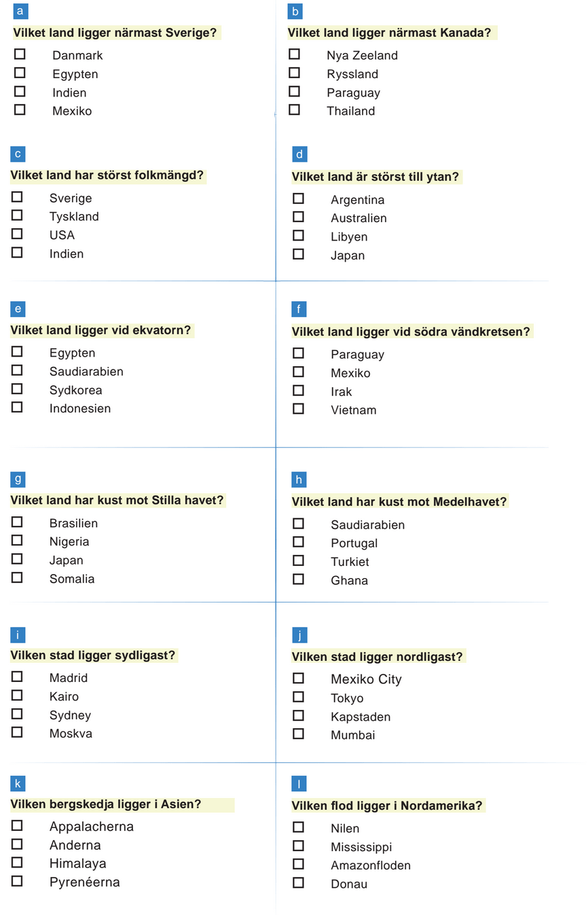Tick the Ryssland checkbox
This screenshot has height=915, width=588.
coord(294,73)
